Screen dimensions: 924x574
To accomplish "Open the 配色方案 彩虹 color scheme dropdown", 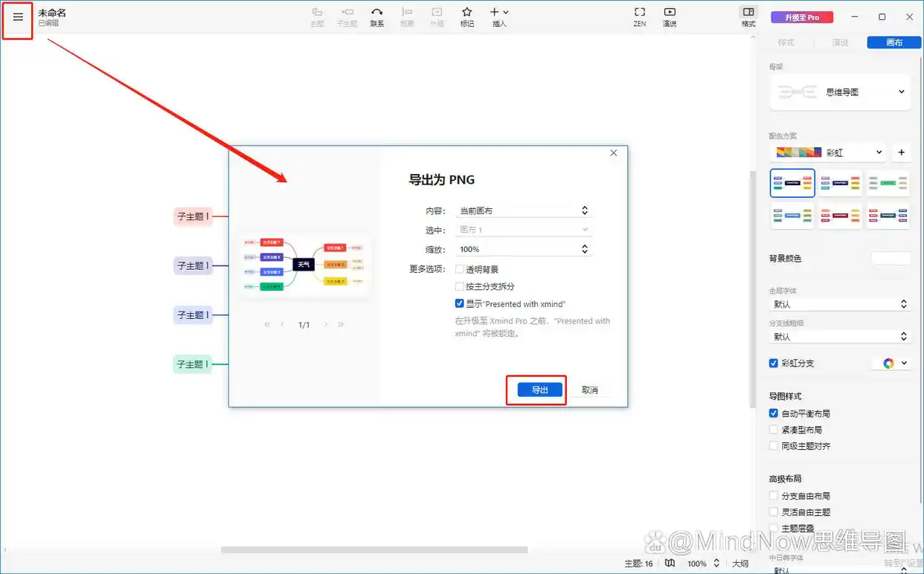I will 828,152.
